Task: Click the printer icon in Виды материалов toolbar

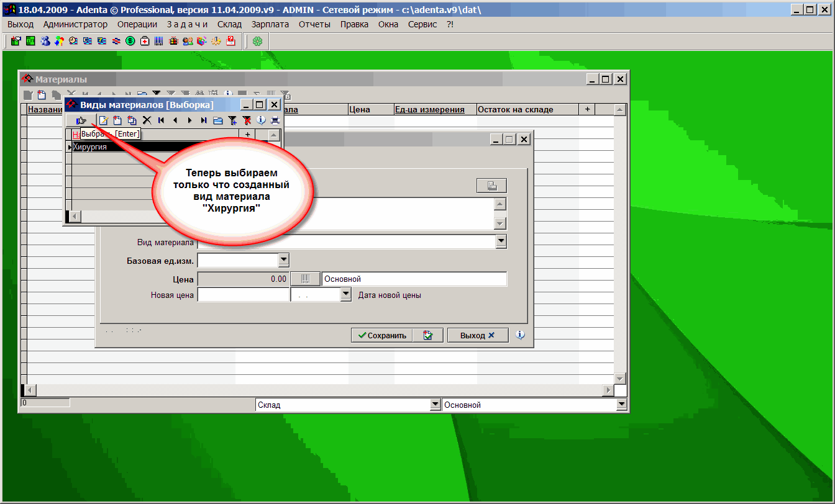Action: click(275, 120)
